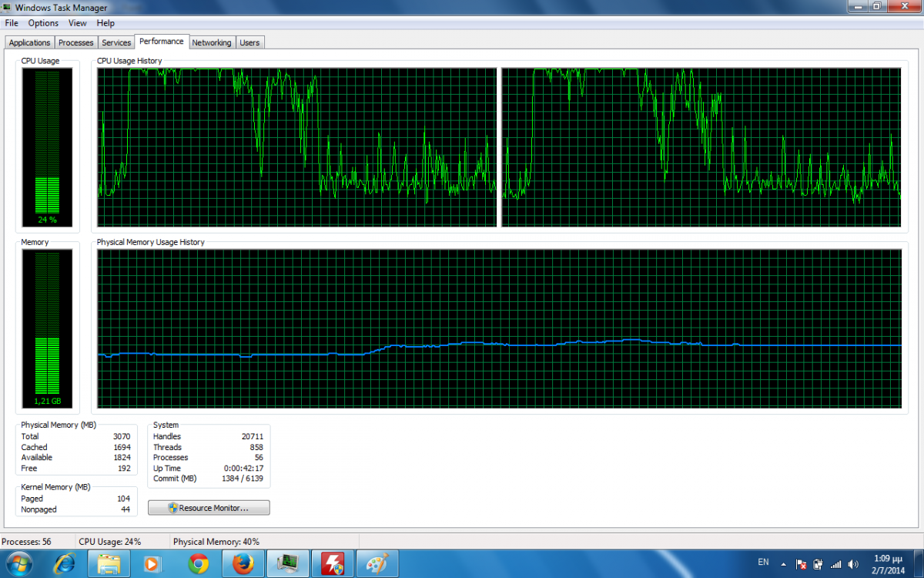Select the Performance tab
The width and height of the screenshot is (924, 578).
coord(162,42)
